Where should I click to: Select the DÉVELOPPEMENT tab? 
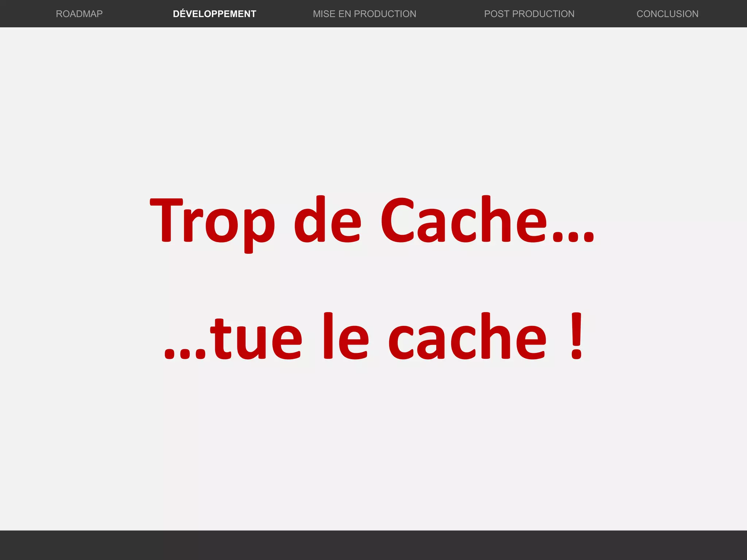tap(214, 13)
